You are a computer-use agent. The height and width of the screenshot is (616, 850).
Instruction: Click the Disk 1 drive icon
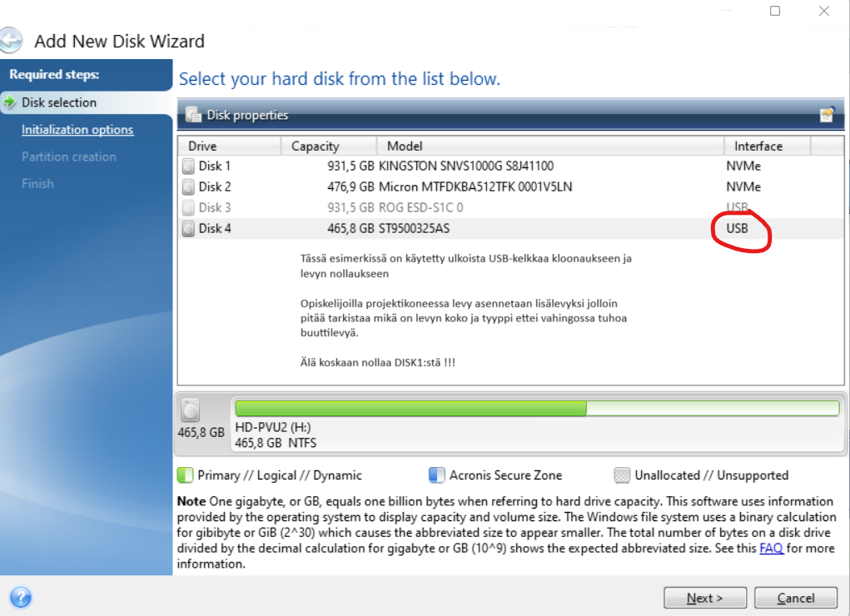point(188,166)
